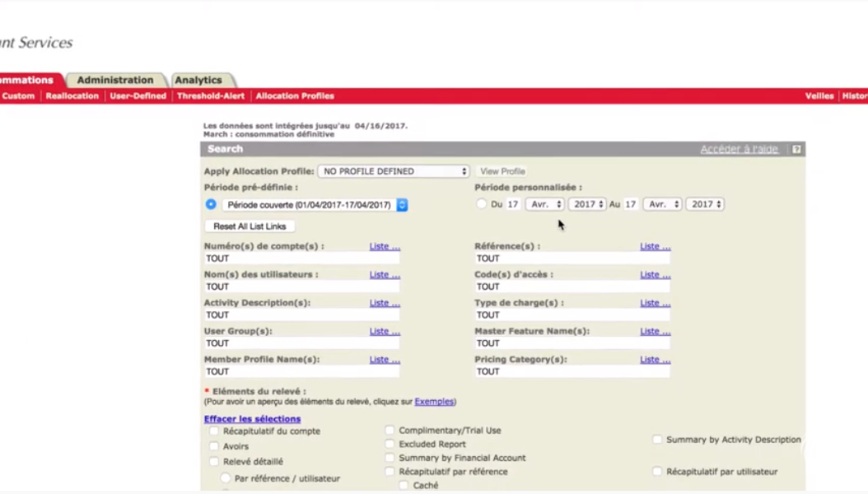Check the Excluded Report checkbox
The image size is (868, 494).
tap(390, 444)
